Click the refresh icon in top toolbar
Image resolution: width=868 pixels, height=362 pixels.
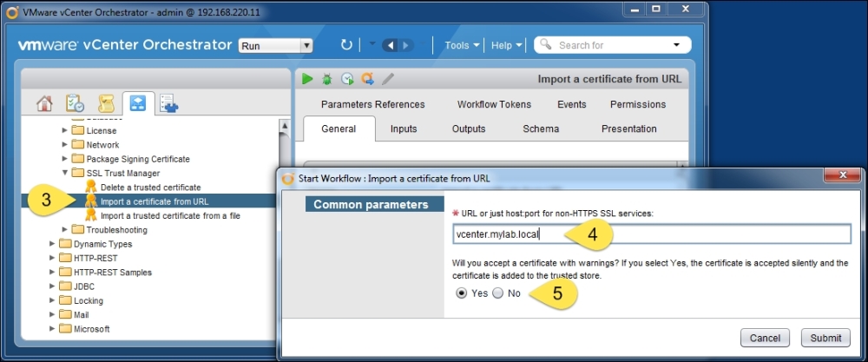(346, 45)
